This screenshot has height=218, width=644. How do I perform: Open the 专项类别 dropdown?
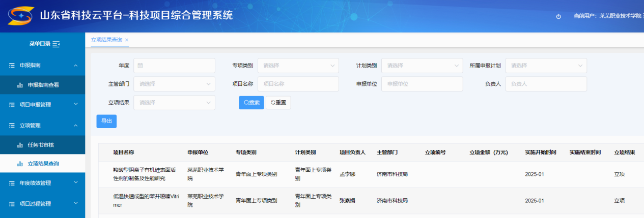[298, 66]
